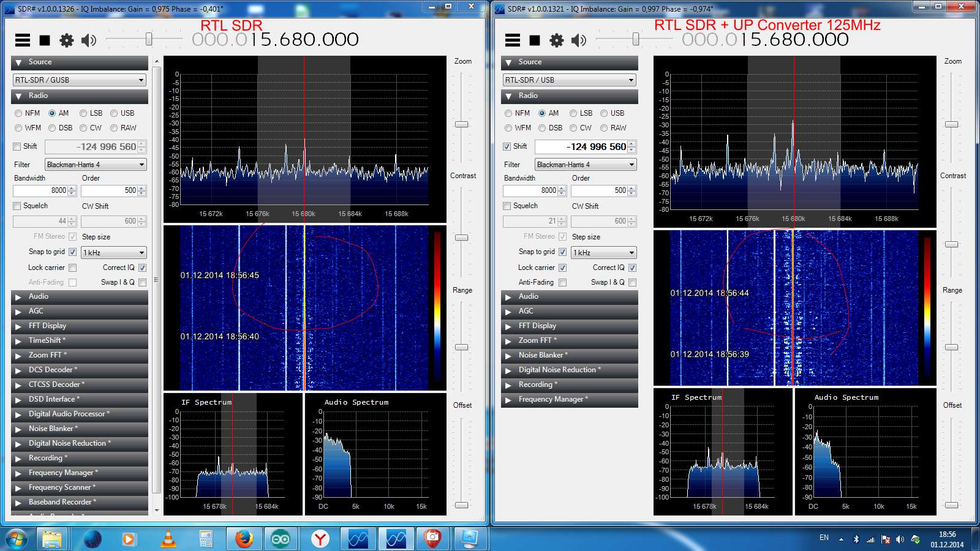This screenshot has height=551, width=980.
Task: Select WFM mode in left window
Action: 18,128
